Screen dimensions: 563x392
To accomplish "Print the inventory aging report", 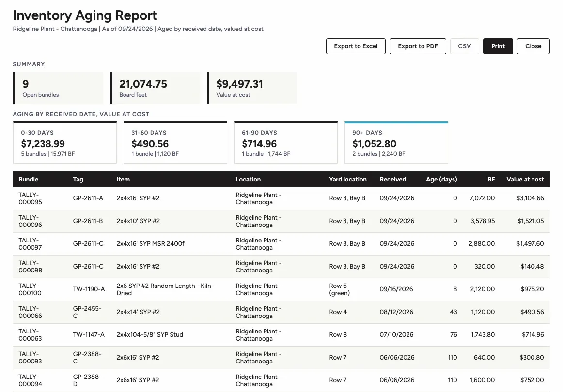I will pyautogui.click(x=498, y=46).
